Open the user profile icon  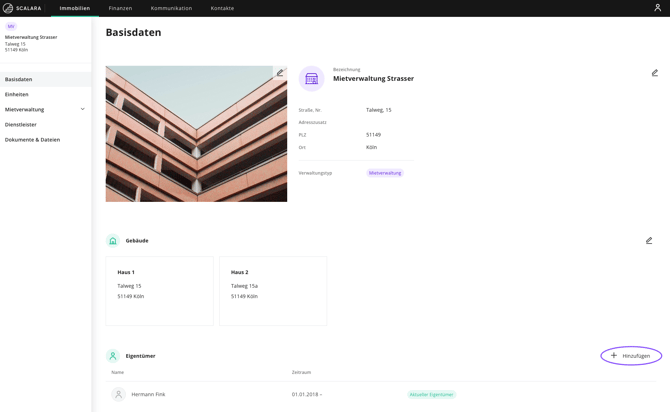click(x=657, y=8)
